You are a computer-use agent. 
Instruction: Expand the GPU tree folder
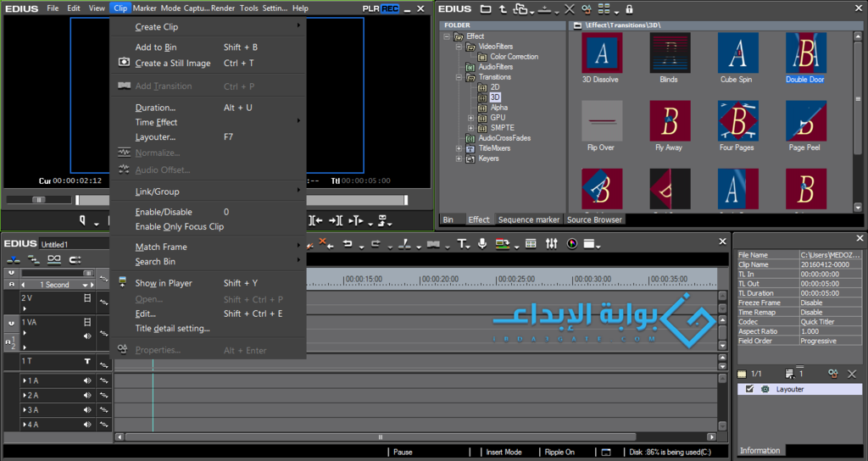point(470,117)
